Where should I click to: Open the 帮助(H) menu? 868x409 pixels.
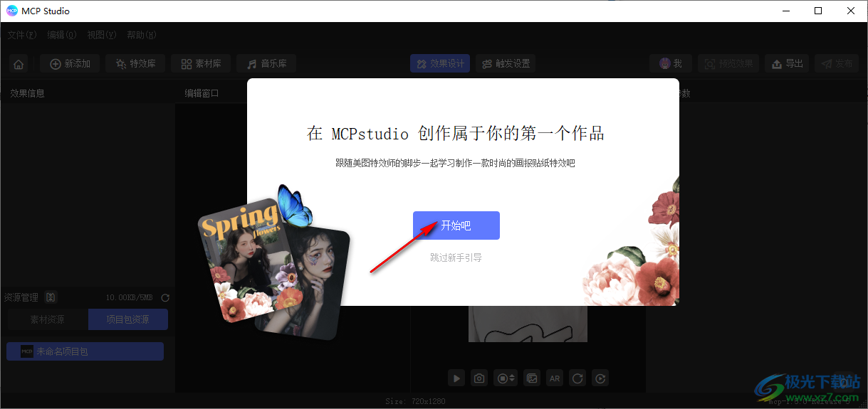(x=142, y=35)
